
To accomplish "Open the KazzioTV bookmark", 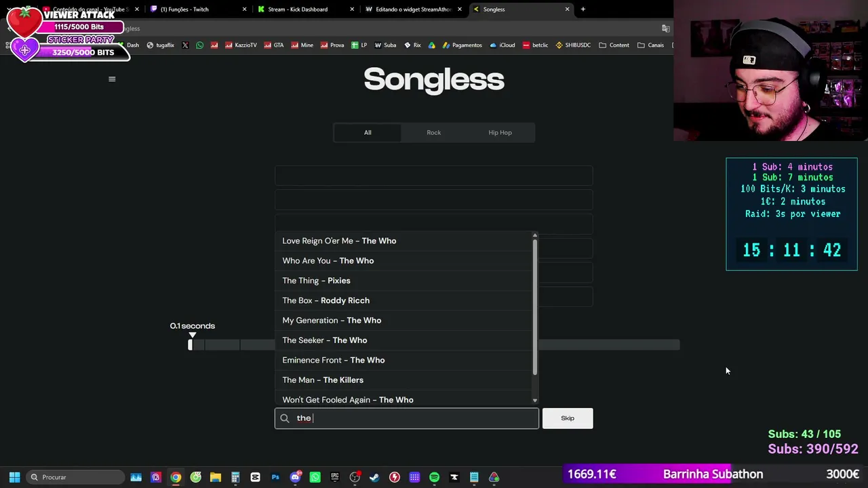I will coord(241,45).
